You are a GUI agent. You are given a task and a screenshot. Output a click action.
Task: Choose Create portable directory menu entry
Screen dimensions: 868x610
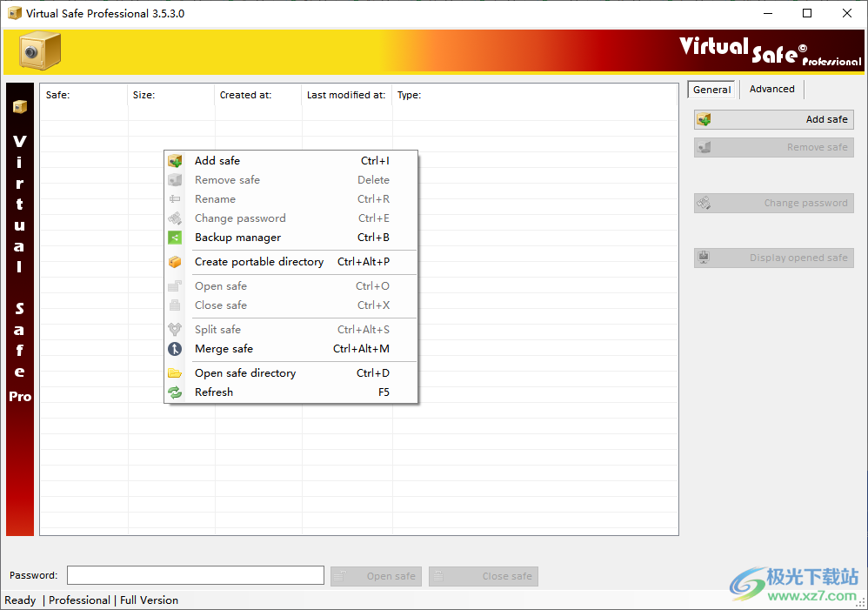point(290,262)
